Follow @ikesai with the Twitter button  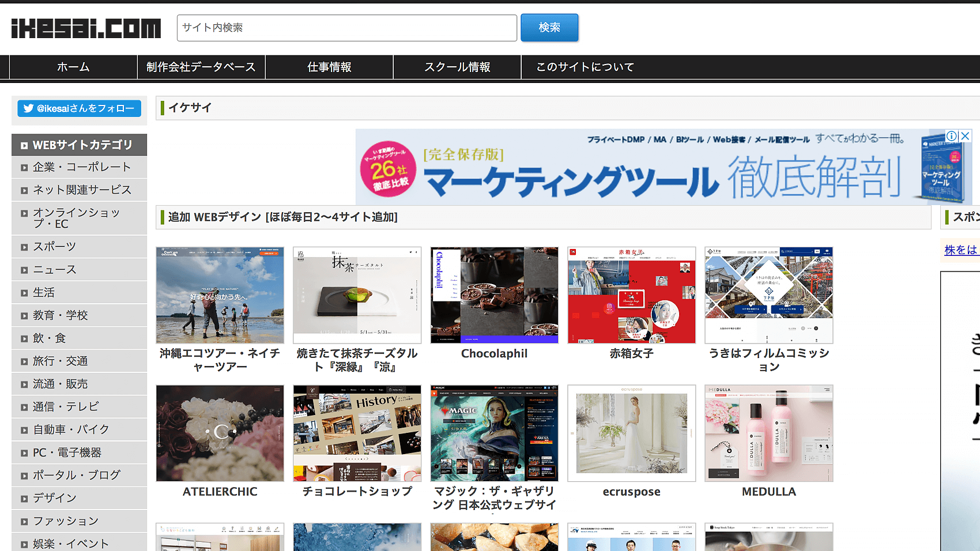click(x=80, y=108)
